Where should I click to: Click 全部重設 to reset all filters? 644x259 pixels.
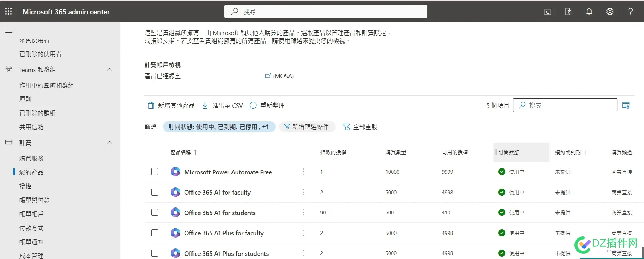click(360, 127)
